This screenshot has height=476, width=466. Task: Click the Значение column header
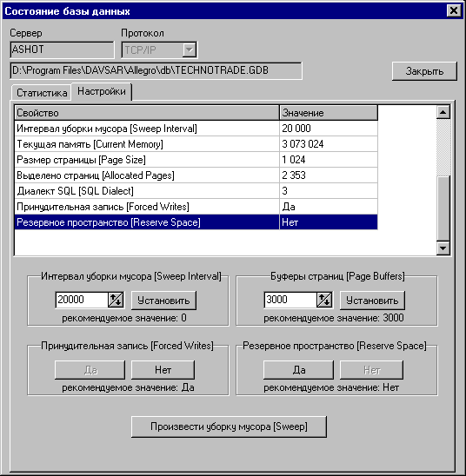pos(329,113)
